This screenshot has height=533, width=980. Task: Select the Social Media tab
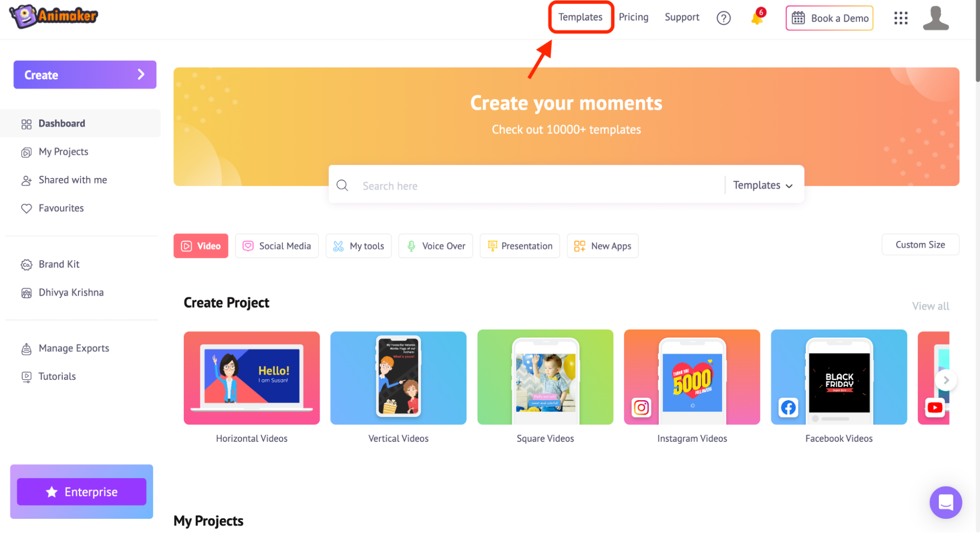point(276,245)
